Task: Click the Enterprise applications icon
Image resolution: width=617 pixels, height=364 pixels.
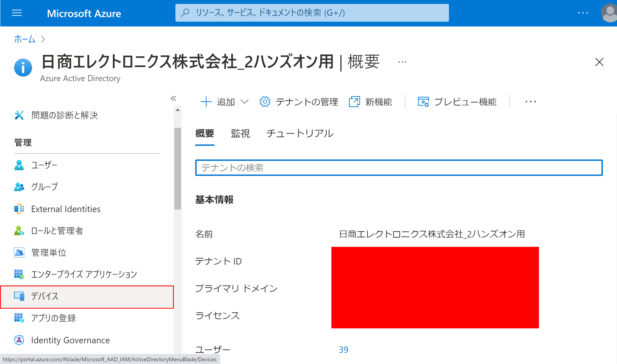Action: point(19,274)
